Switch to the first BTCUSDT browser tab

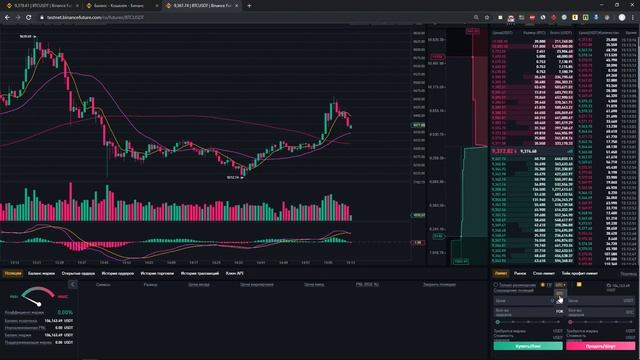(x=41, y=6)
